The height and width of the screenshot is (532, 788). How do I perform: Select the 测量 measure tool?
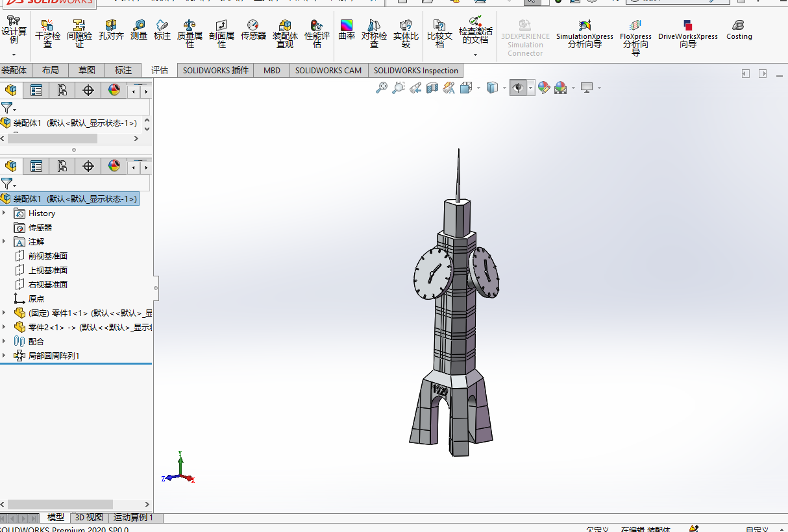(138, 30)
